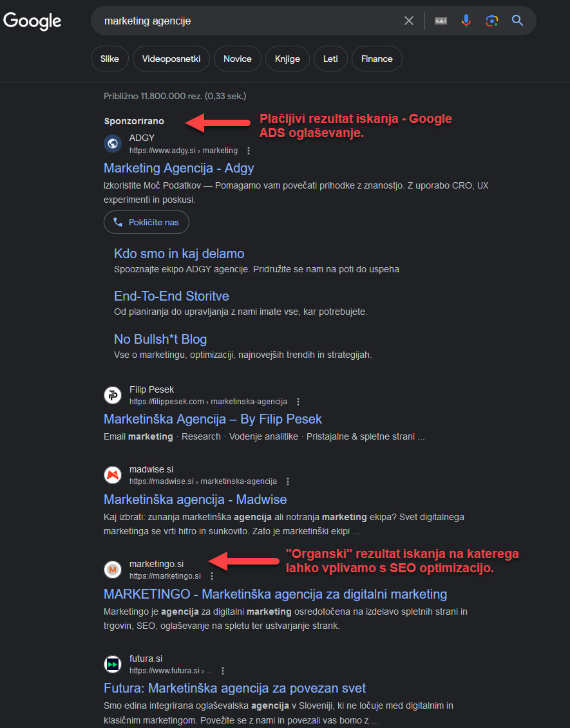This screenshot has height=728, width=570.
Task: Open the on-screen keyboard icon
Action: tap(441, 21)
